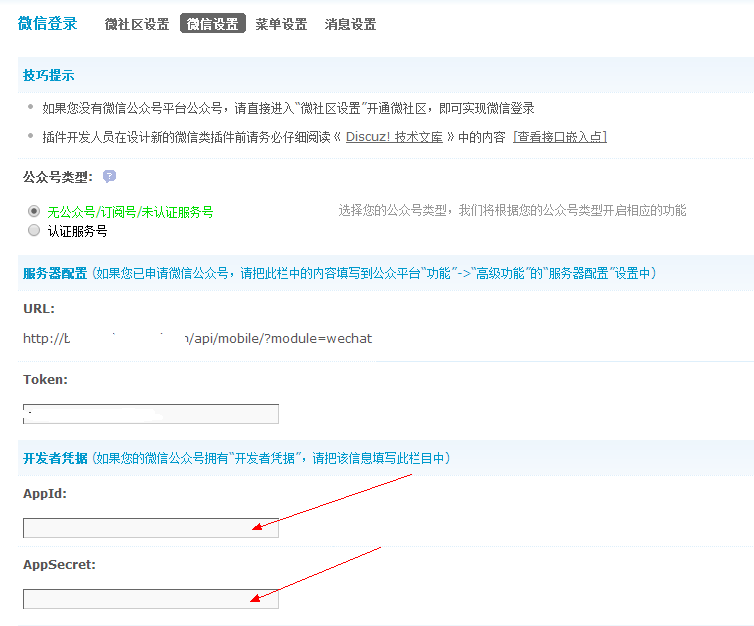The height and width of the screenshot is (626, 754).
Task: Click the 微信登录 heading
Action: 48,23
